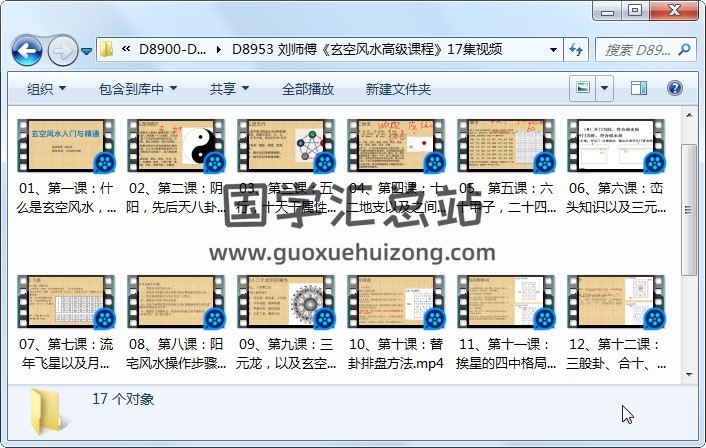Click file name 11、第十一课：挨星的四中格局
This screenshot has height=448, width=706.
[505, 353]
